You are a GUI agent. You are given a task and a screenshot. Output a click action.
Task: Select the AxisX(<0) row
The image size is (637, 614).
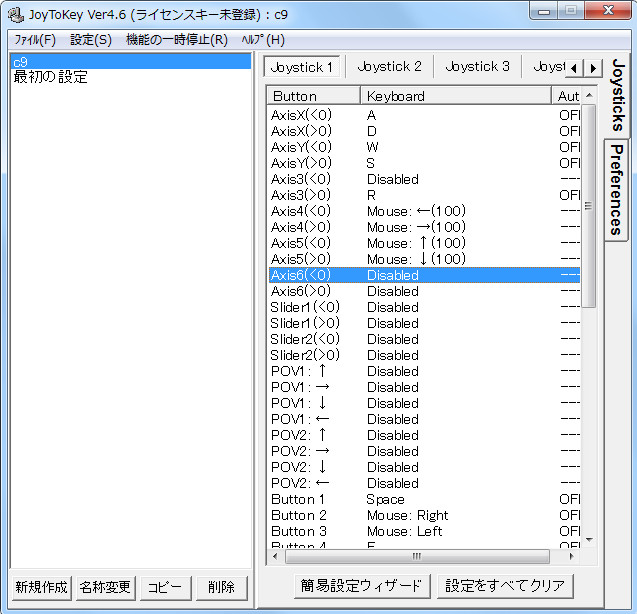[425, 115]
